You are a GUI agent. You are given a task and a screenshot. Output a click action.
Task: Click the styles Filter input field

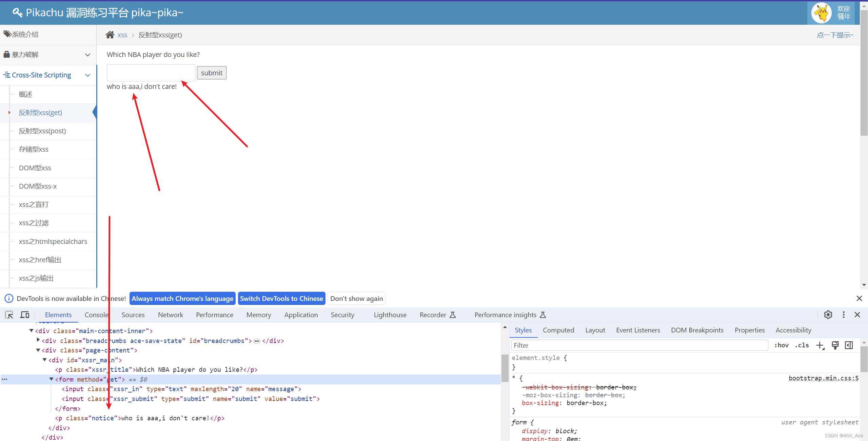639,345
